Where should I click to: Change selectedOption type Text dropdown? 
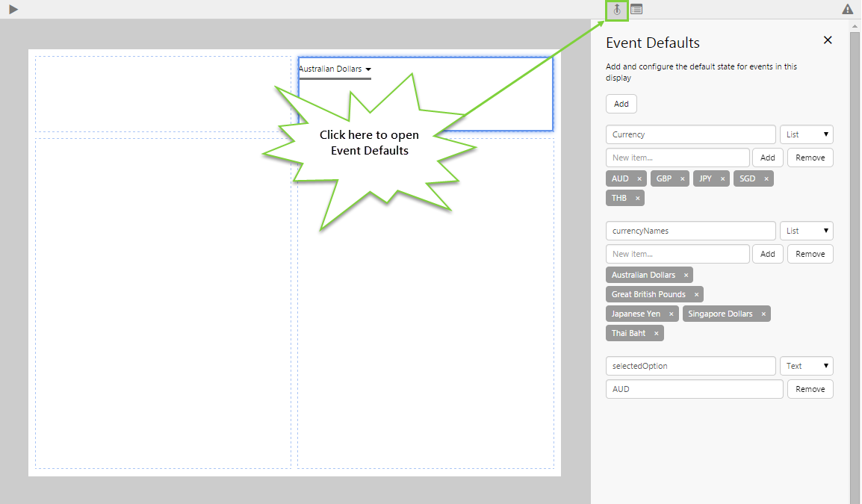coord(807,366)
